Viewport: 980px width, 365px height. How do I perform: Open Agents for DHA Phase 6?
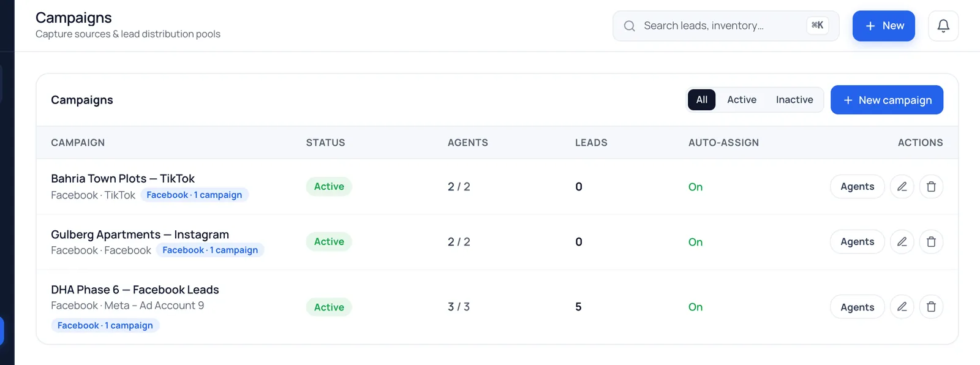(857, 307)
